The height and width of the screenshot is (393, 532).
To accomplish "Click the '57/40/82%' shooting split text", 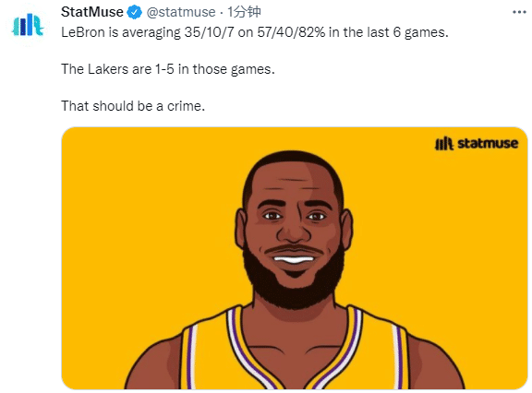I will click(x=291, y=32).
